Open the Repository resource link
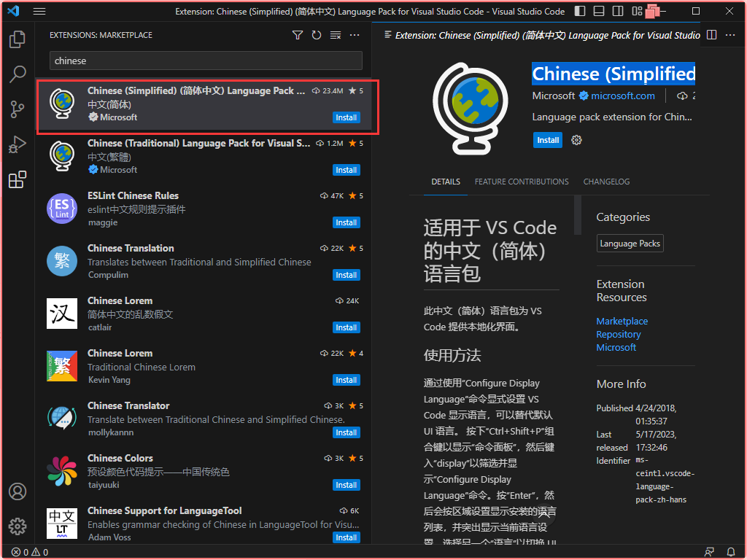 pos(619,334)
